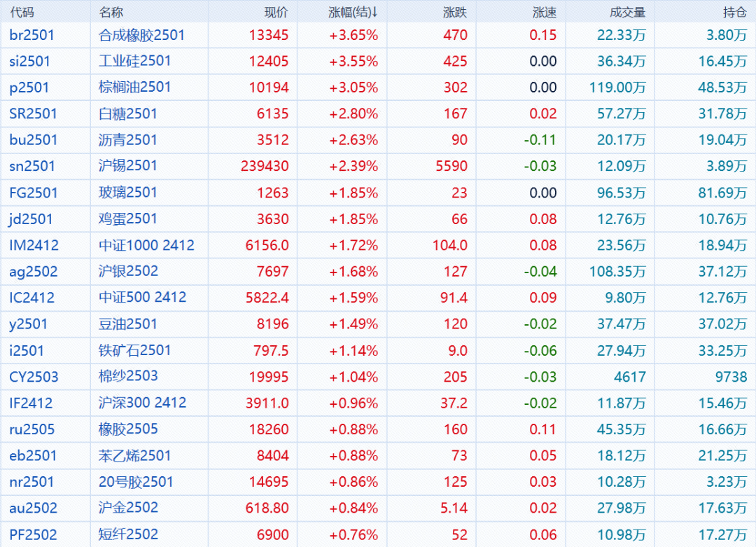Sort by the 涨幅(结) column header
This screenshot has height=547, width=756.
pyautogui.click(x=353, y=12)
